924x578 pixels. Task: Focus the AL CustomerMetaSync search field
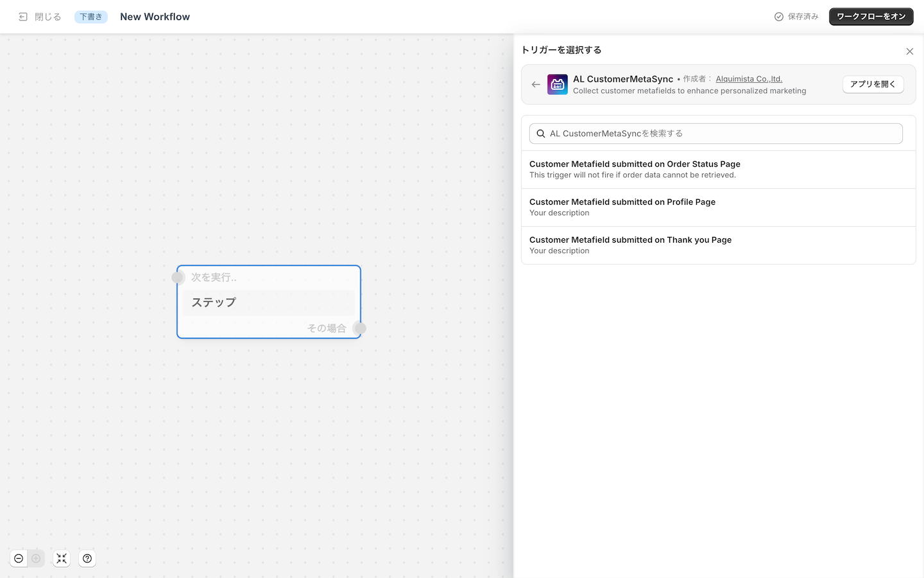tap(719, 134)
